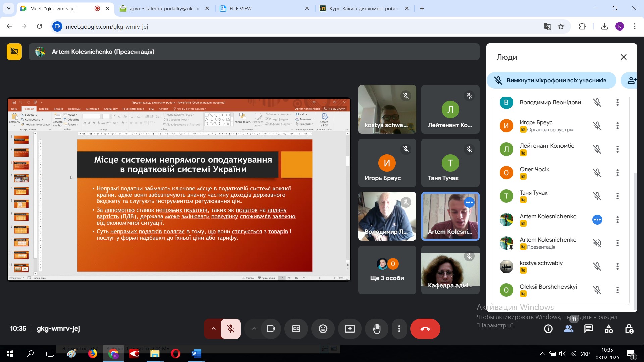Image resolution: width=644 pixels, height=362 pixels.
Task: Switch the УКР keyboard language indicator
Action: [x=585, y=354]
